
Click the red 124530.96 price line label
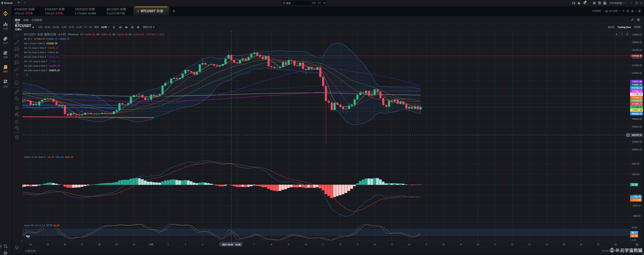click(x=636, y=56)
